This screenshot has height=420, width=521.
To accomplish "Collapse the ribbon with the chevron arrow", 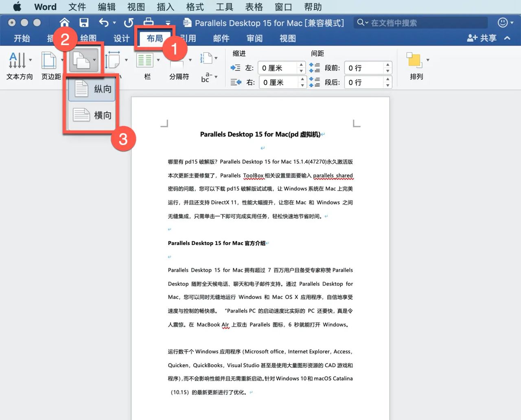I will [x=507, y=38].
